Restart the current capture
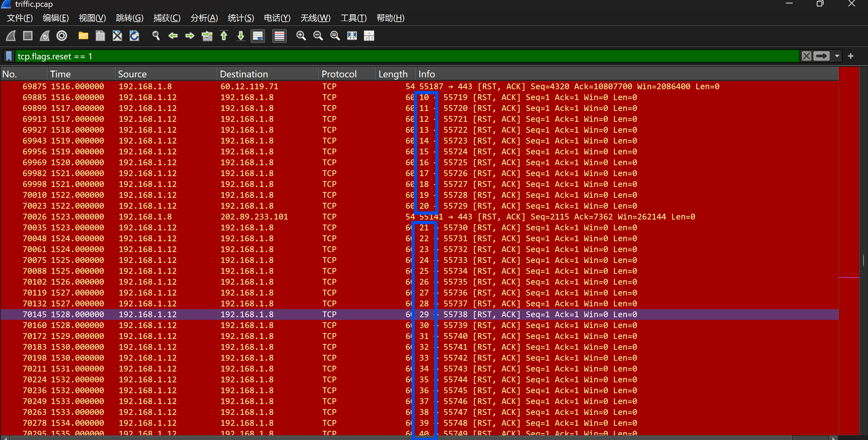The image size is (868, 440). tap(45, 36)
